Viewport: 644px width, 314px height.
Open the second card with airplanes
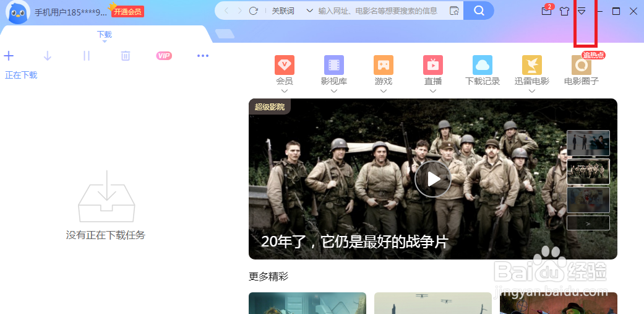pyautogui.click(x=433, y=303)
